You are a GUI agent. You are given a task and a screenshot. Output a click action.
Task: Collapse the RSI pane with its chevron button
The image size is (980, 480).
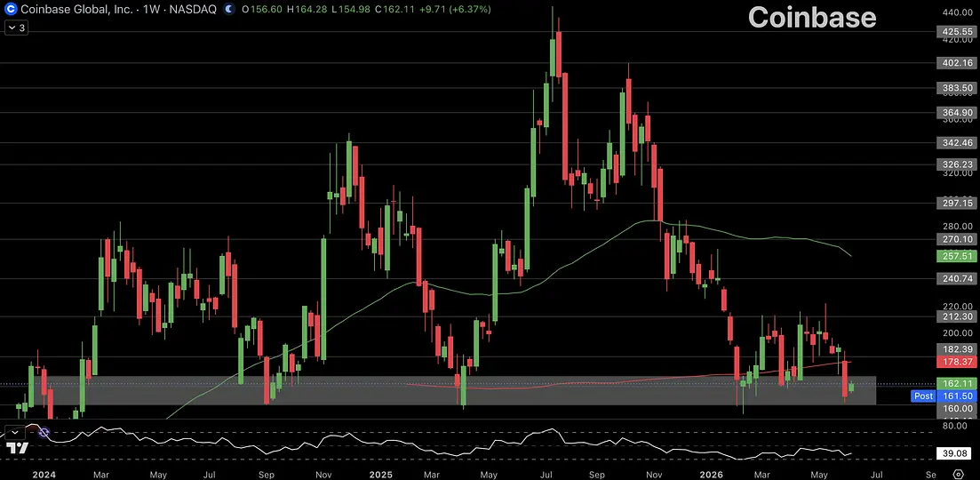point(15,432)
